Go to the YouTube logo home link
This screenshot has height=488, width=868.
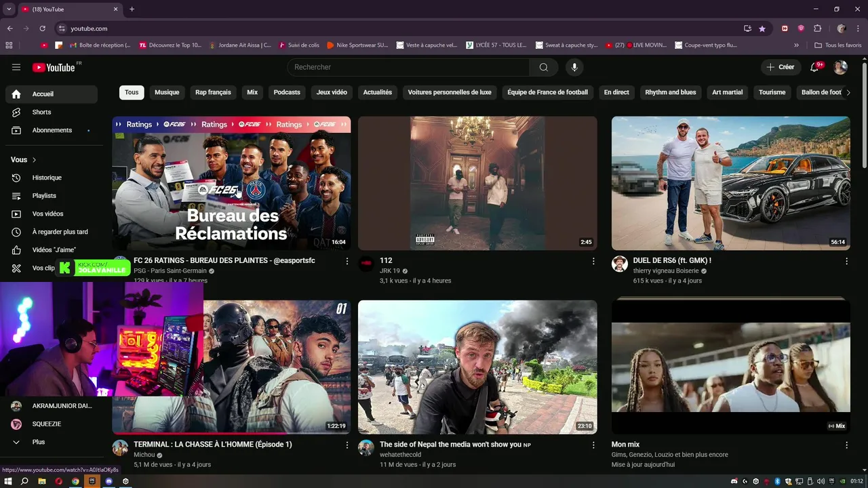54,67
